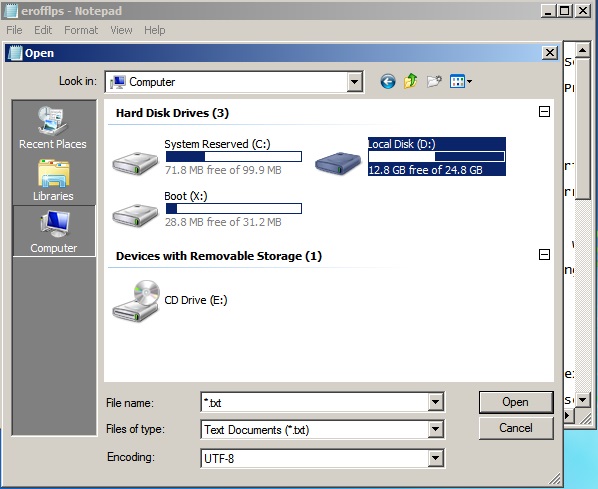Click the File name input field

point(314,402)
